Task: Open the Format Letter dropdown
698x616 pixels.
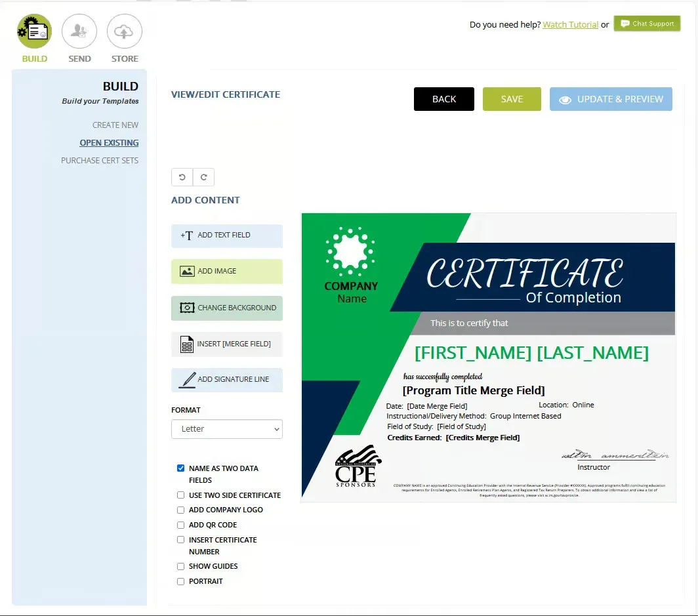Action: pos(227,429)
